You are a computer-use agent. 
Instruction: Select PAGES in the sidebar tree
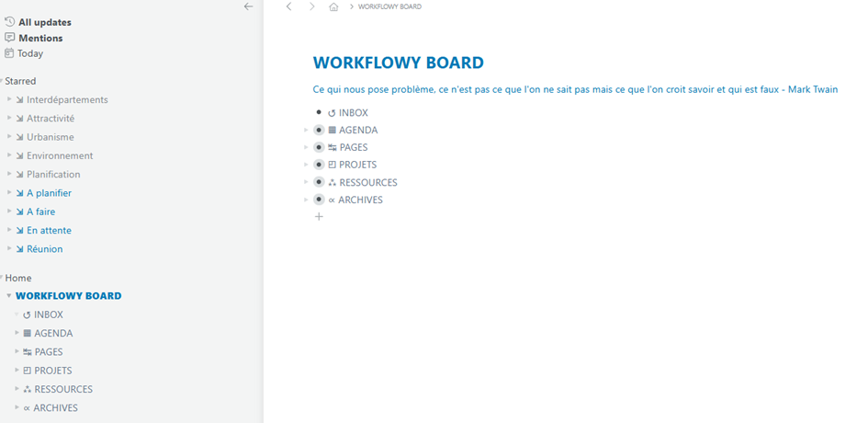click(x=48, y=352)
